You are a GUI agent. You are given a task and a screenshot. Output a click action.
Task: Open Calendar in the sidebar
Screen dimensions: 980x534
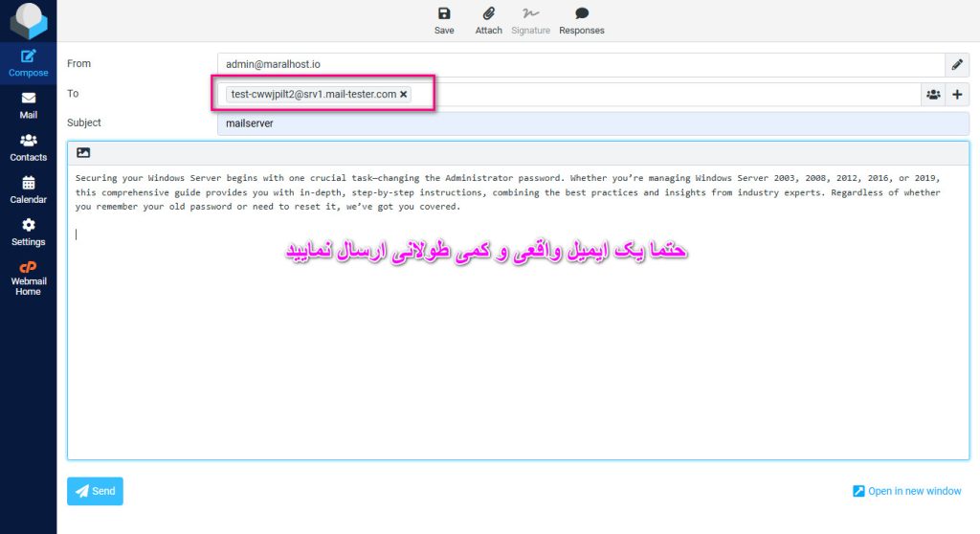[28, 190]
